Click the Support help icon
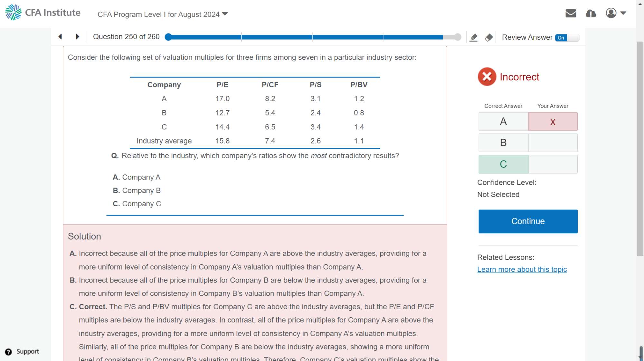The height and width of the screenshot is (361, 644). tap(9, 352)
